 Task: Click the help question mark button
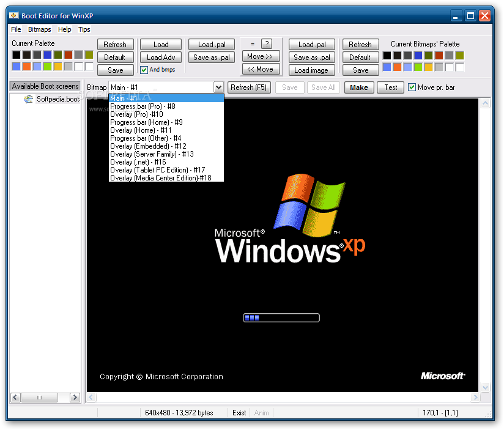coord(267,43)
